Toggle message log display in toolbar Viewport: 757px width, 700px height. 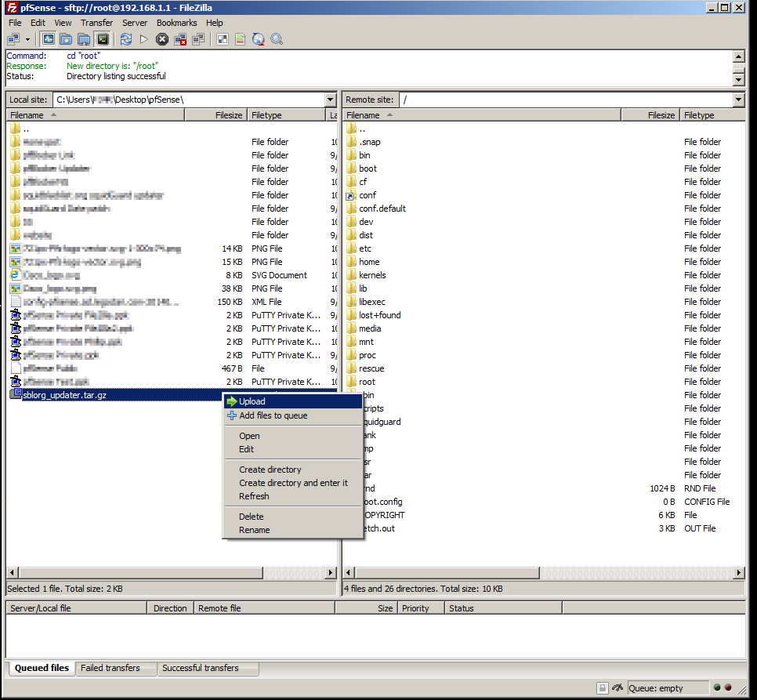pyautogui.click(x=49, y=39)
